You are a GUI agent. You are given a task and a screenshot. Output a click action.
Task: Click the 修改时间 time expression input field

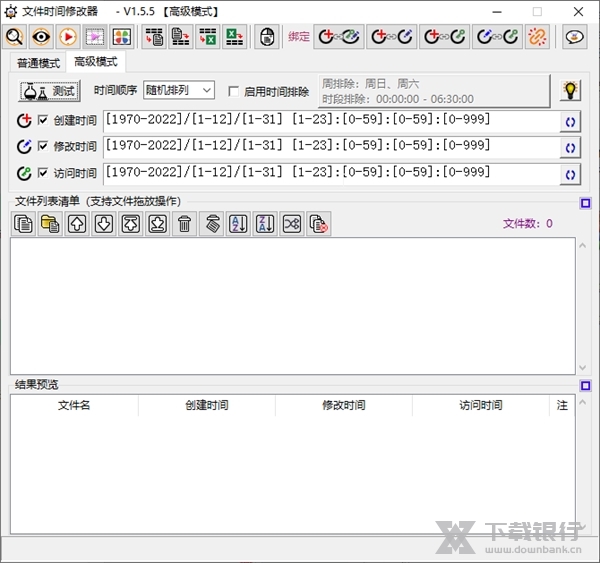point(331,148)
